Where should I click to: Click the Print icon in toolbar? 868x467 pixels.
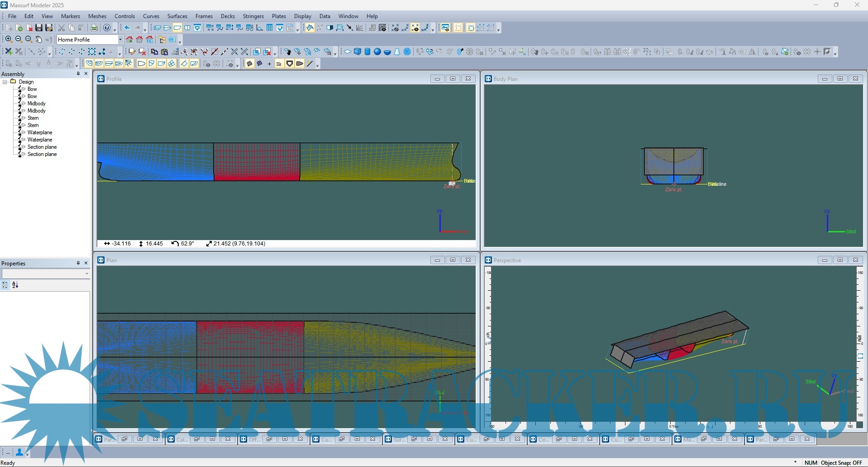[94, 28]
